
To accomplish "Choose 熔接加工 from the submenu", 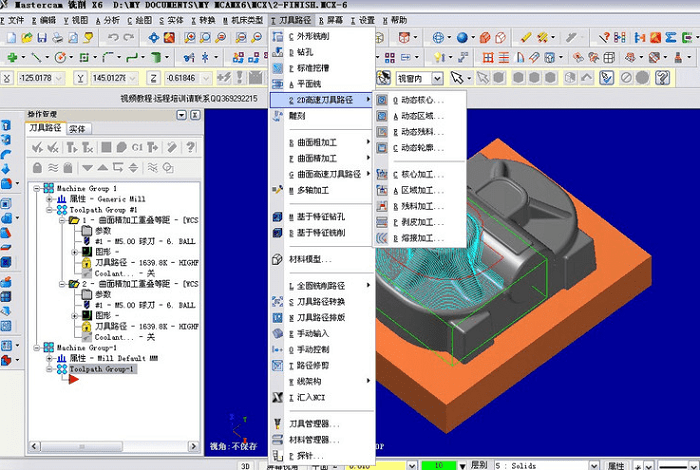I will pyautogui.click(x=418, y=238).
